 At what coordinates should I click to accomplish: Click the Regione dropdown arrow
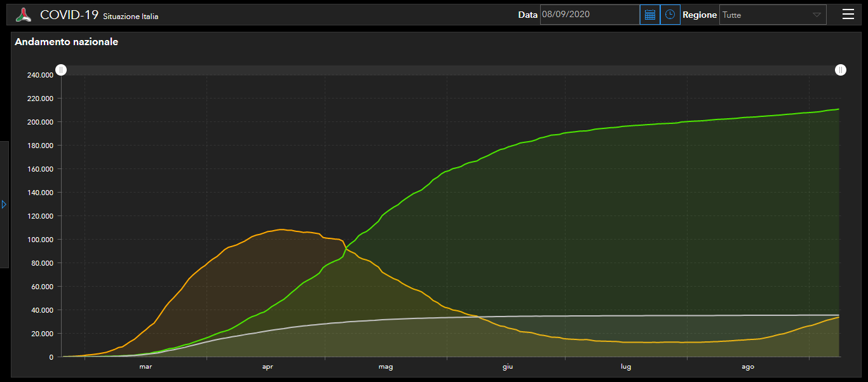(817, 15)
